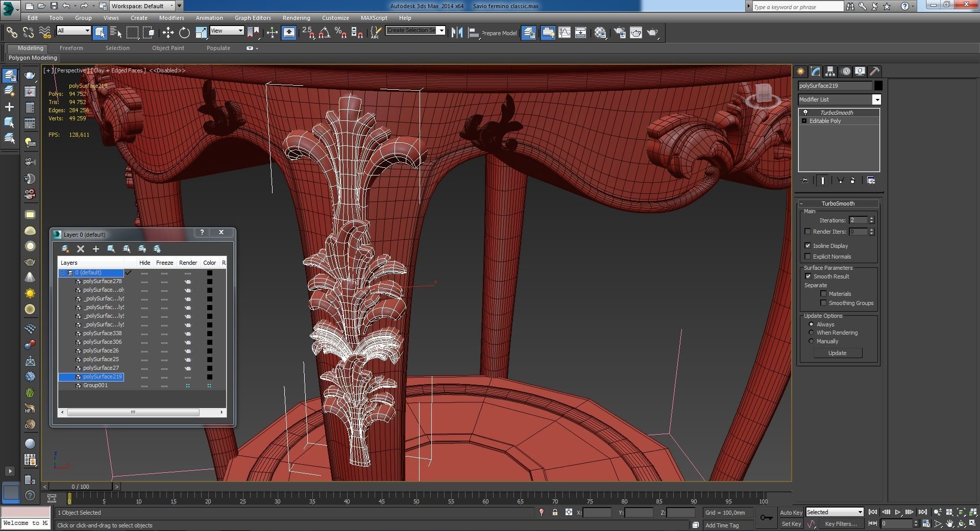Click the Auto Key button
Image resolution: width=980 pixels, height=531 pixels.
pyautogui.click(x=791, y=512)
